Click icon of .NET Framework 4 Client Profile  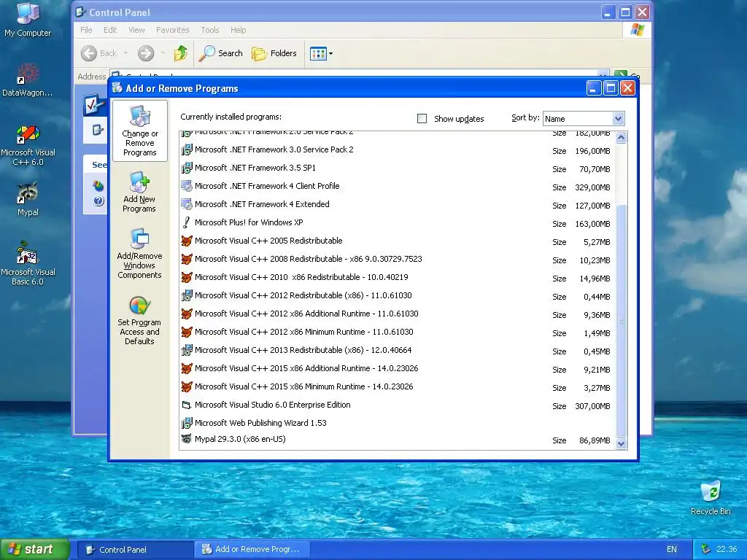(x=187, y=186)
